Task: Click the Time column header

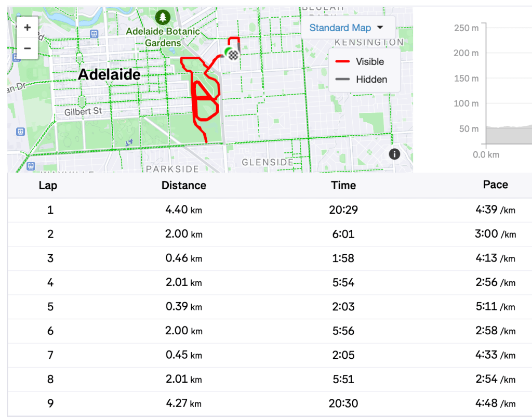Action: tap(343, 185)
